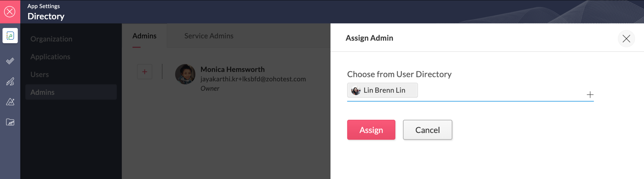Switch to the Service Admins tab
This screenshot has height=179, width=644.
[x=209, y=36]
